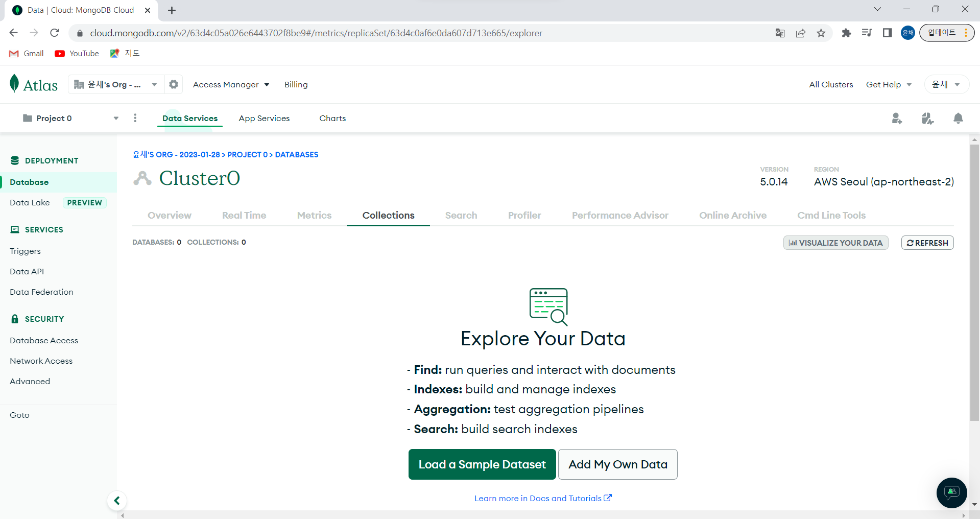Click the browser reload icon
Screen dimensions: 980x519
tap(55, 33)
